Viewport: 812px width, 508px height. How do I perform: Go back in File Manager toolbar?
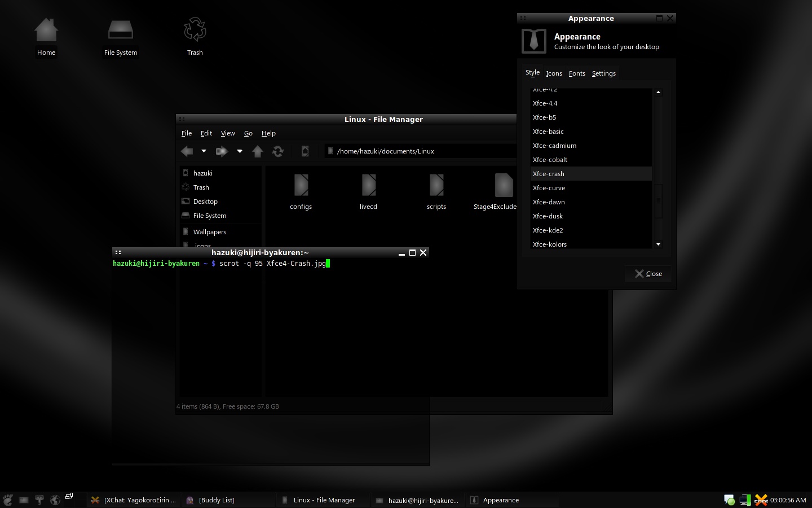pos(187,151)
